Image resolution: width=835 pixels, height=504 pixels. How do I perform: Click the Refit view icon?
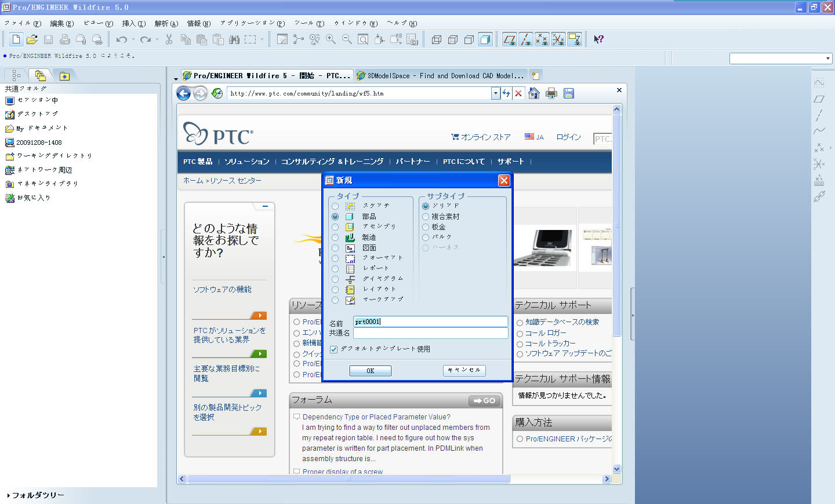click(363, 39)
